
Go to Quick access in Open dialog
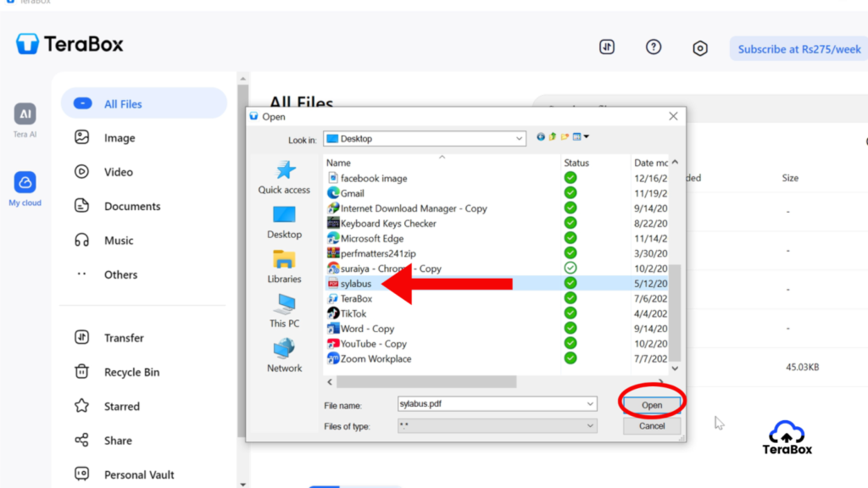point(284,177)
